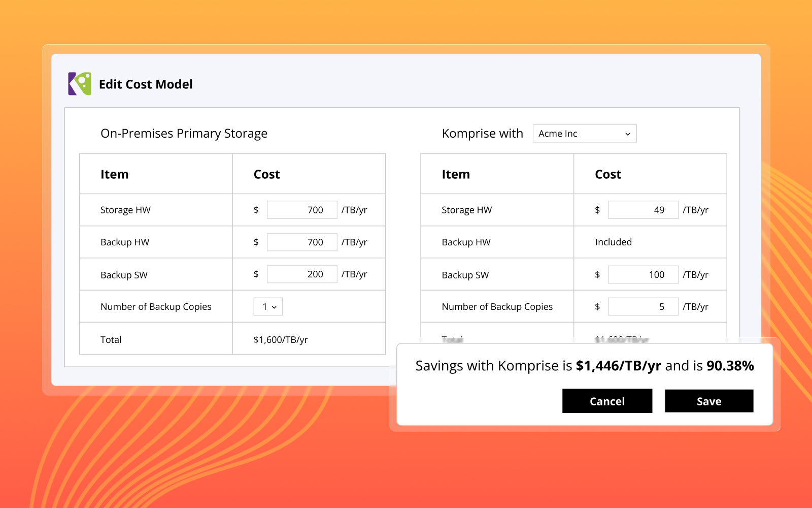The height and width of the screenshot is (508, 812).
Task: Open the Acme Inc vendor dropdown
Action: pyautogui.click(x=584, y=133)
